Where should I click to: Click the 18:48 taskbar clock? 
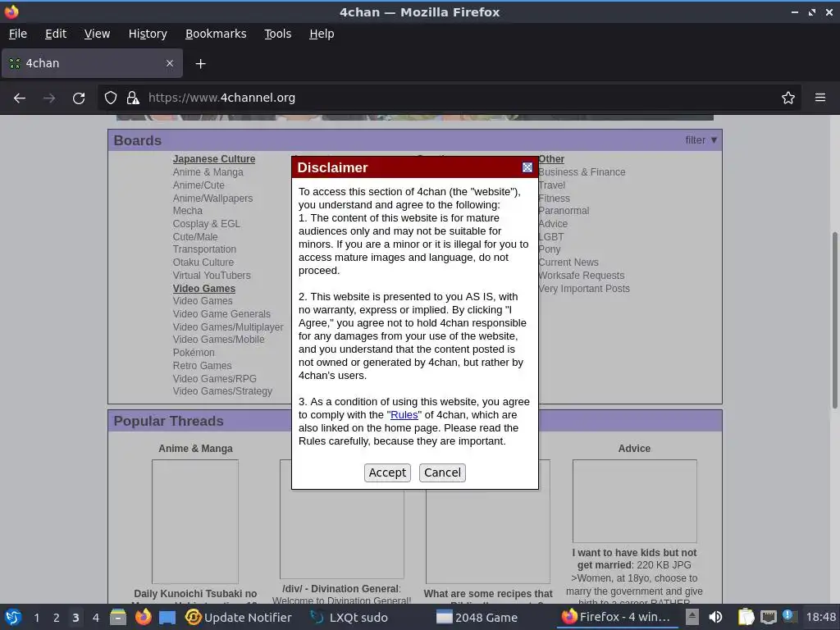[x=820, y=617]
